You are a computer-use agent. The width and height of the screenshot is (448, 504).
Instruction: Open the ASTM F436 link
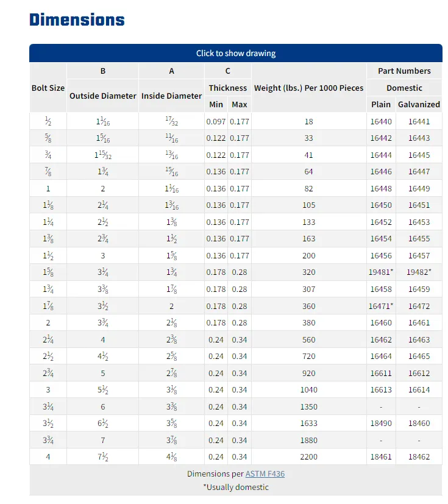coord(265,474)
